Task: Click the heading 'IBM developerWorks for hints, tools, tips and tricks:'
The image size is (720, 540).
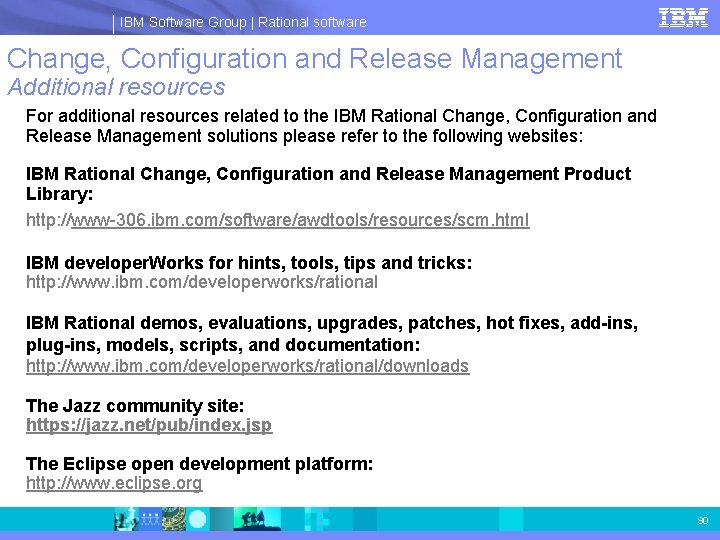Action: [249, 263]
